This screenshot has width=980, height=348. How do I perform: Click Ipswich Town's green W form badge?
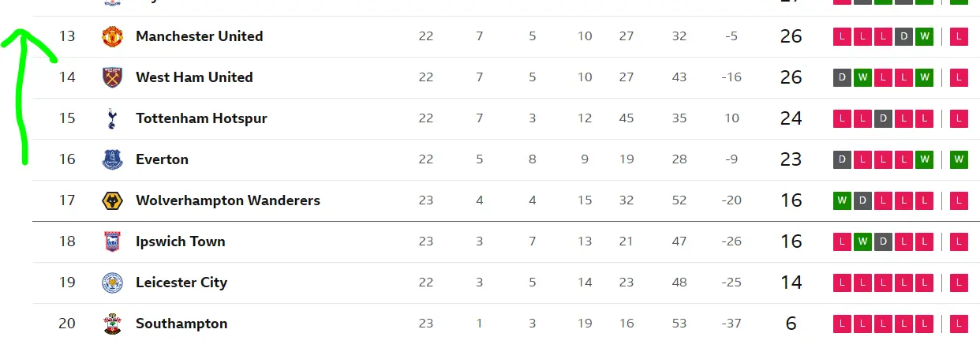tap(862, 241)
